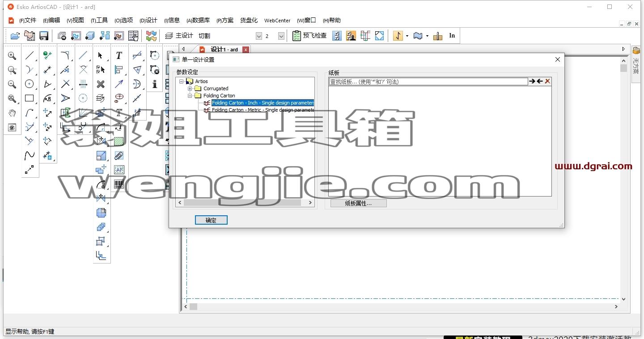This screenshot has height=339, width=644.
Task: Select the straight Line drawing tool
Action: pyautogui.click(x=30, y=56)
